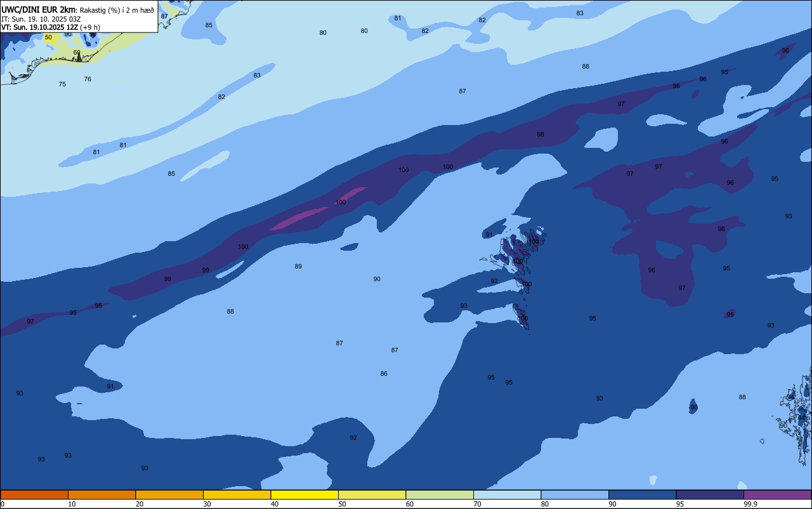Click the dark indigo 95–99.9 legend segment
The height and width of the screenshot is (509, 812).
[710, 494]
